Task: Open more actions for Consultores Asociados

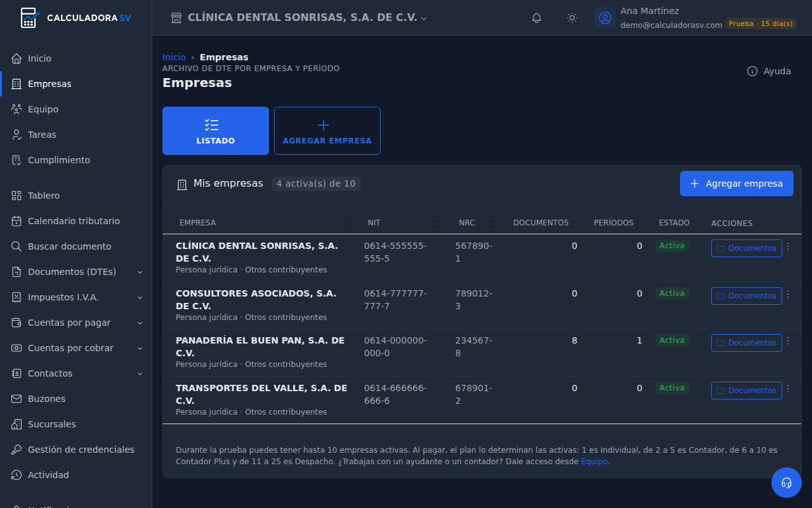Action: (788, 295)
